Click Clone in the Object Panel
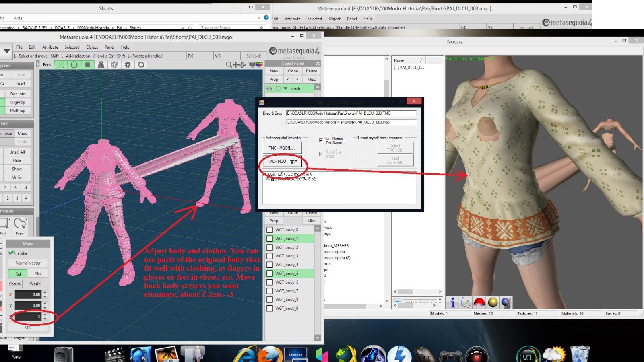 [x=293, y=71]
